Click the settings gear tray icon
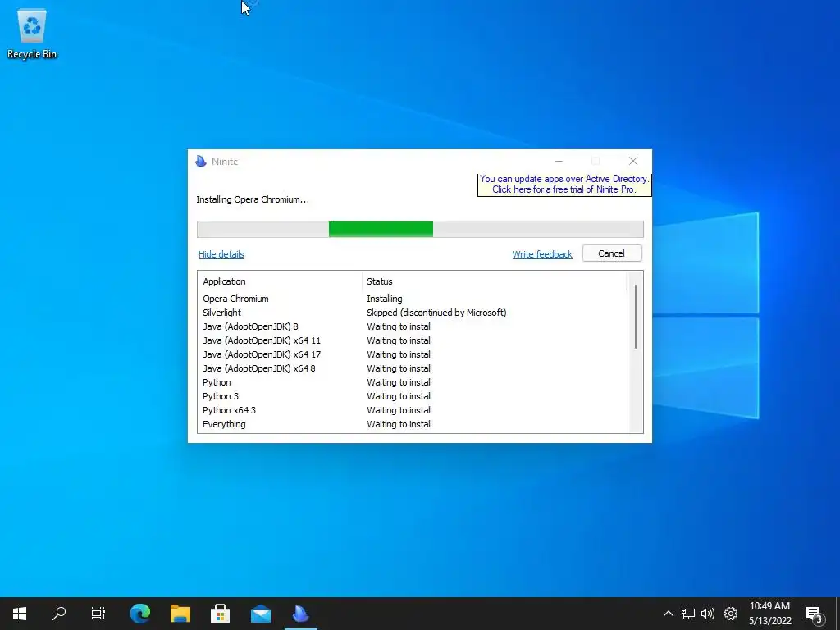This screenshot has width=840, height=630. click(731, 614)
